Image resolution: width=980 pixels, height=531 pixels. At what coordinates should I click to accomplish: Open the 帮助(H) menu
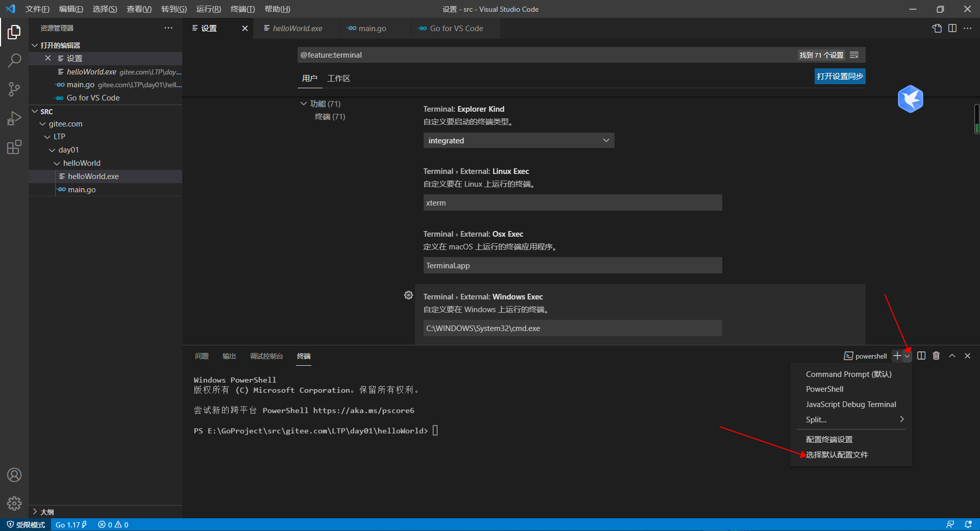[x=277, y=9]
